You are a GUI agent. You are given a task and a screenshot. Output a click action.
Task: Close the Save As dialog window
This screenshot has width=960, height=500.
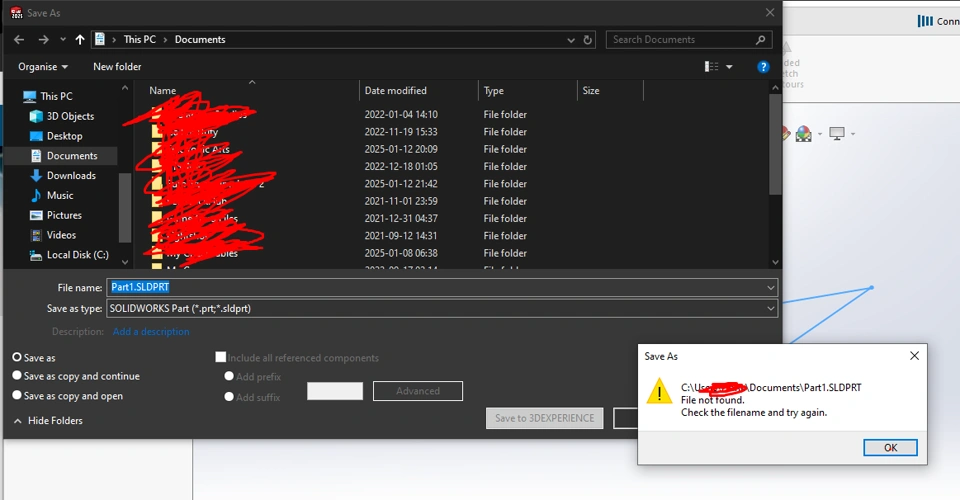tap(770, 13)
